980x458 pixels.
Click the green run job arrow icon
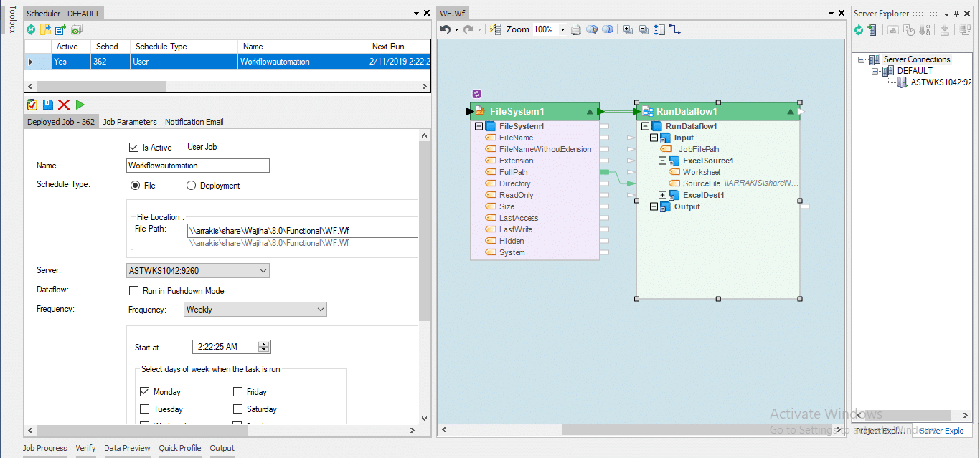click(x=80, y=105)
